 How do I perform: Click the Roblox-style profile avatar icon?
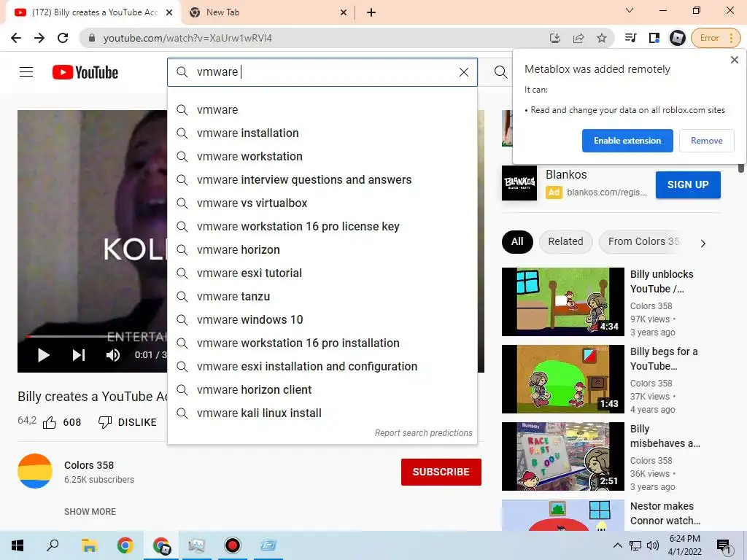point(677,38)
